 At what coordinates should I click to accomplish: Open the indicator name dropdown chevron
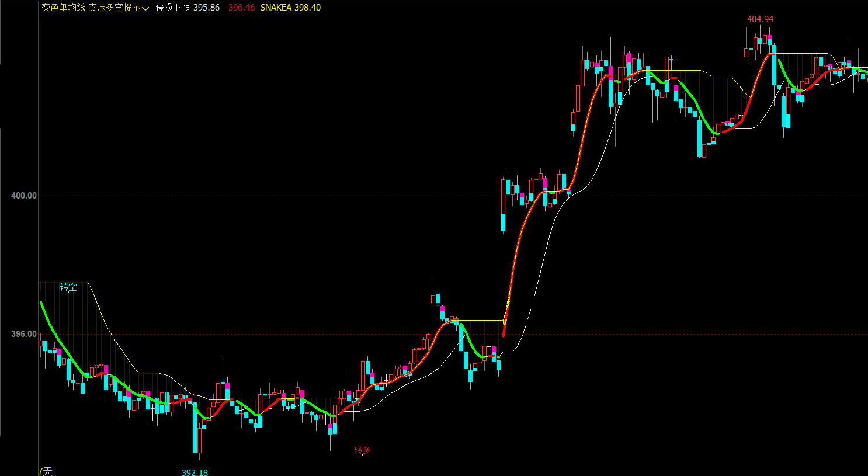coord(145,8)
